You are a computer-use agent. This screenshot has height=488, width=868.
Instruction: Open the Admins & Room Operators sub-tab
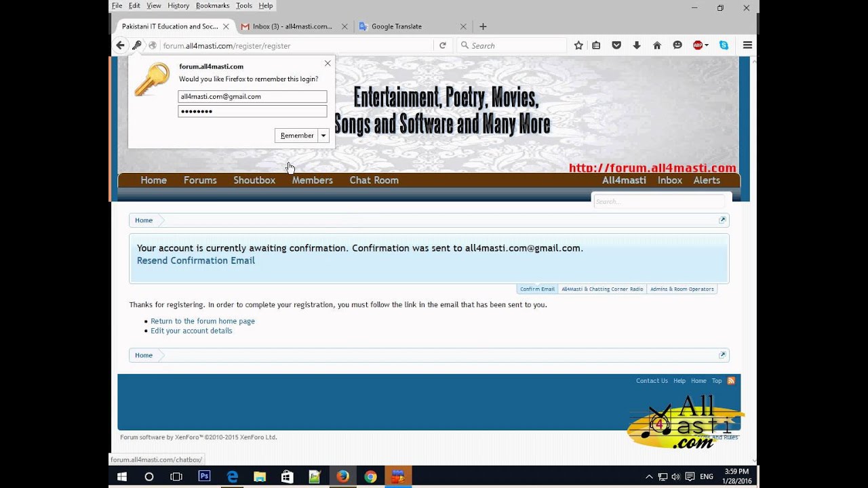[682, 289]
